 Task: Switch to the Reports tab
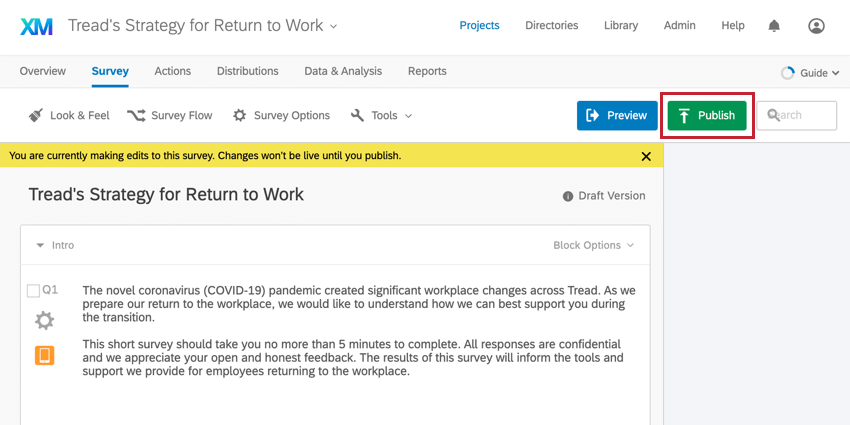point(427,71)
